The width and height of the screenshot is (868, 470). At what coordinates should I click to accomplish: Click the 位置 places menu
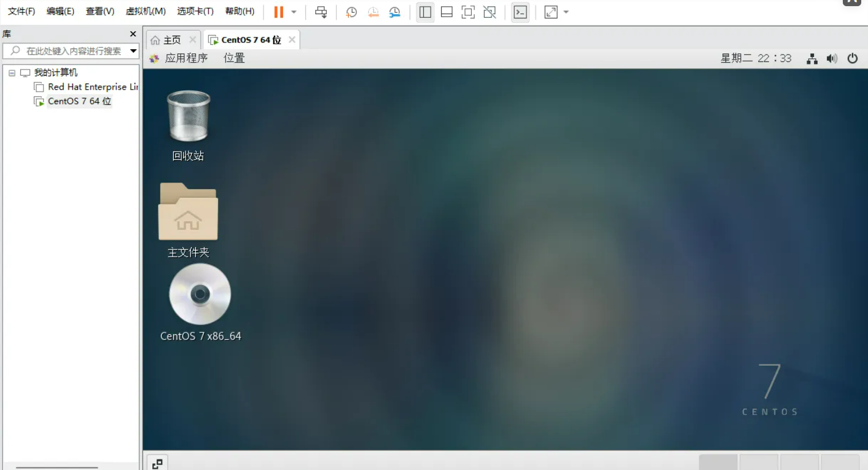pyautogui.click(x=234, y=58)
